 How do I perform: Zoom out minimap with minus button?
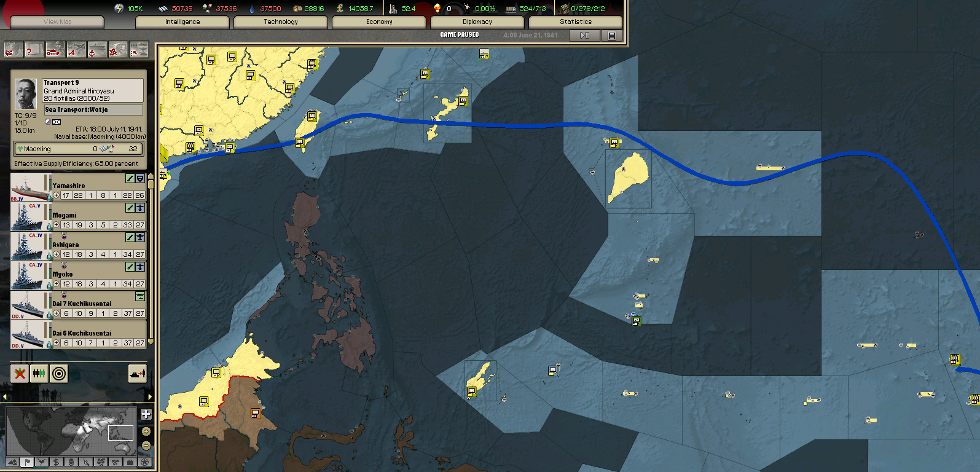[x=146, y=446]
